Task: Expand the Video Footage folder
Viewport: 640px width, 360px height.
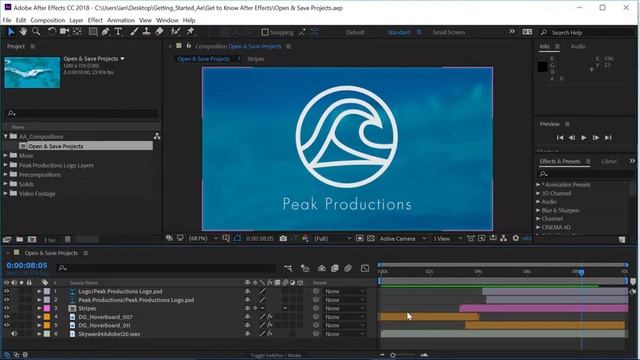Action: 6,193
